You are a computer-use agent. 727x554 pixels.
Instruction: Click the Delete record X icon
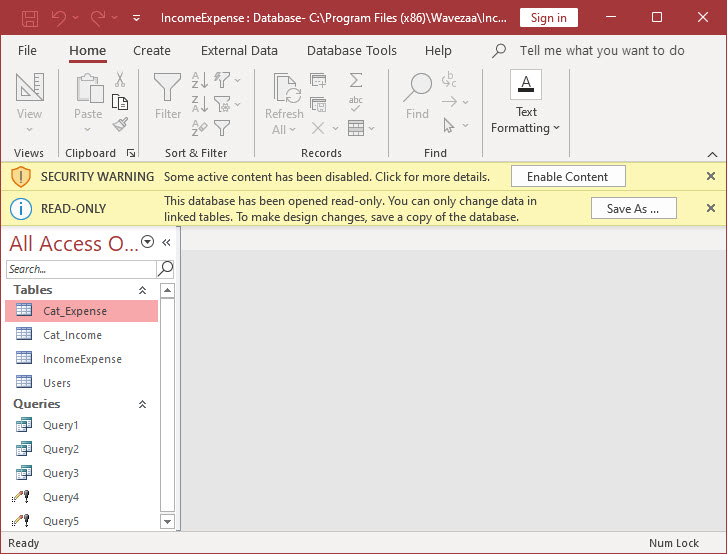(318, 128)
